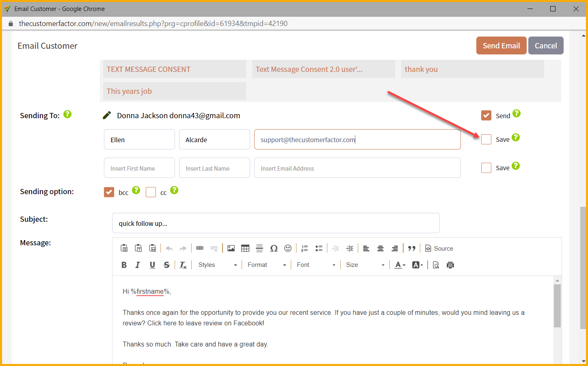Viewport: 588px width, 366px height.
Task: Click the Cancel button
Action: [546, 45]
